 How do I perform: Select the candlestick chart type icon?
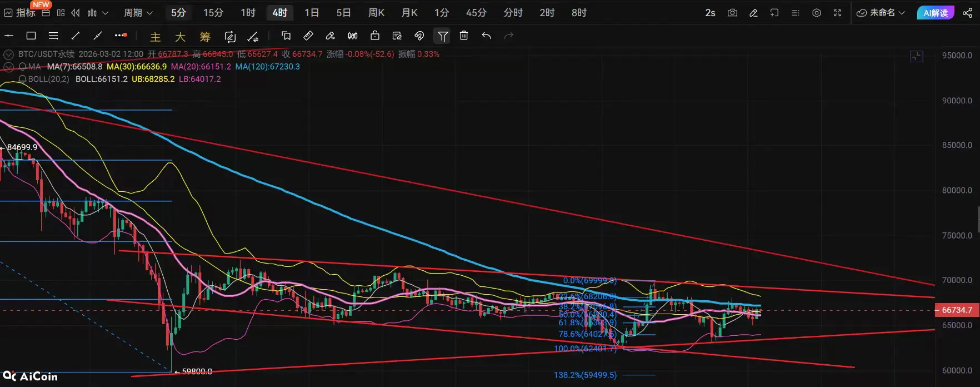pos(92,13)
